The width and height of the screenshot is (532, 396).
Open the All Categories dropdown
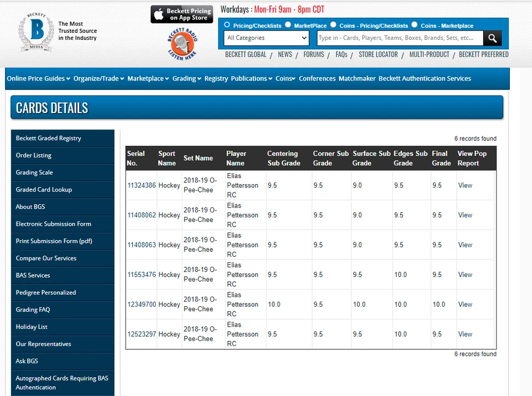point(267,38)
